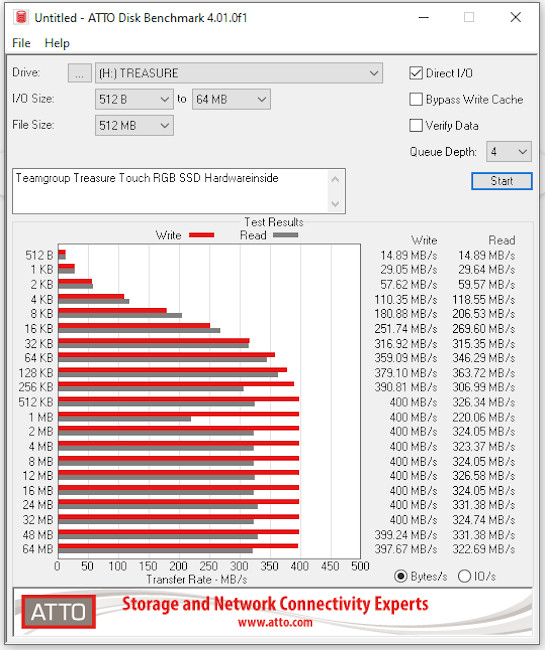Screen dimensions: 545x650
Task: Click the ATTO app icon in title bar
Action: click(21, 17)
